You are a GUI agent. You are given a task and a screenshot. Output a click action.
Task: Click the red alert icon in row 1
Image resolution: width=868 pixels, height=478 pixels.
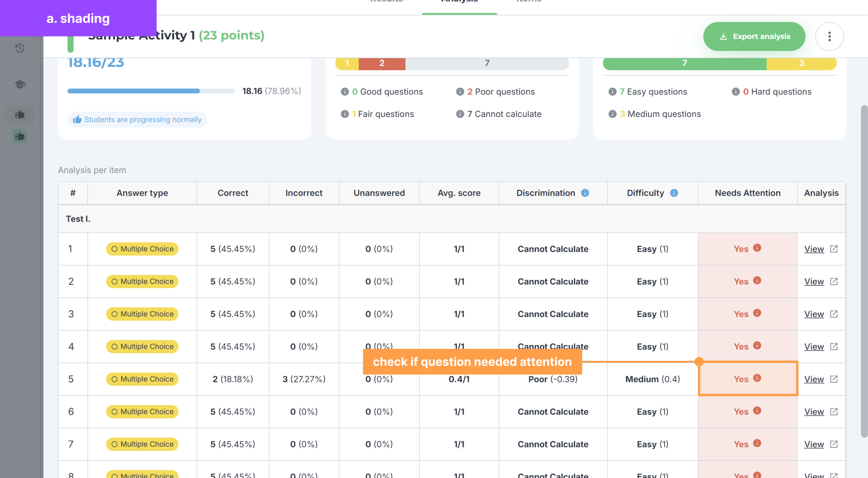click(757, 248)
